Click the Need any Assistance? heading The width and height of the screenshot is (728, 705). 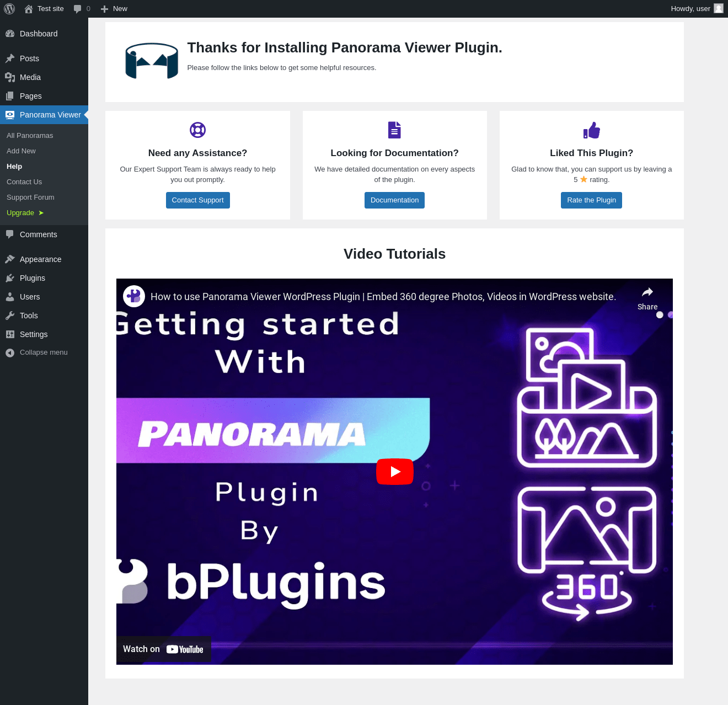tap(197, 153)
